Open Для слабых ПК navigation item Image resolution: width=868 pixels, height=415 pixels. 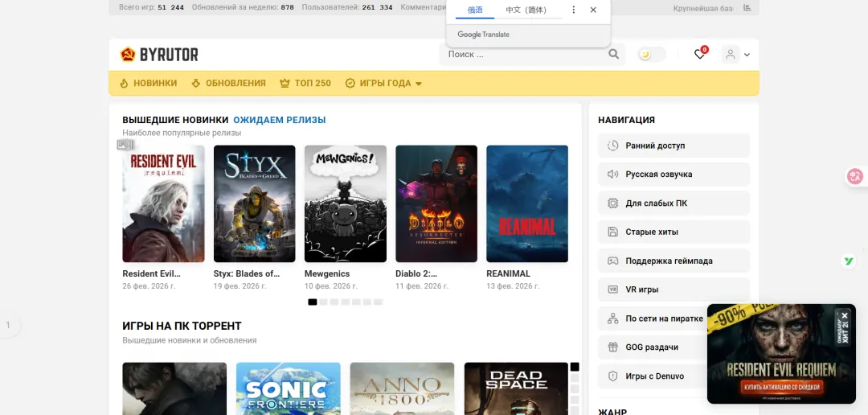click(x=674, y=203)
